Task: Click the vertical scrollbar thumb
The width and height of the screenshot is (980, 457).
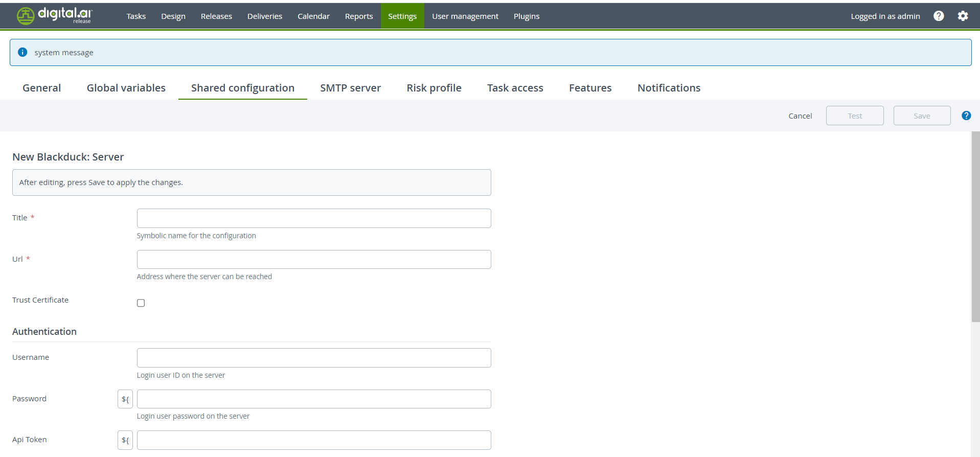Action: [x=975, y=226]
